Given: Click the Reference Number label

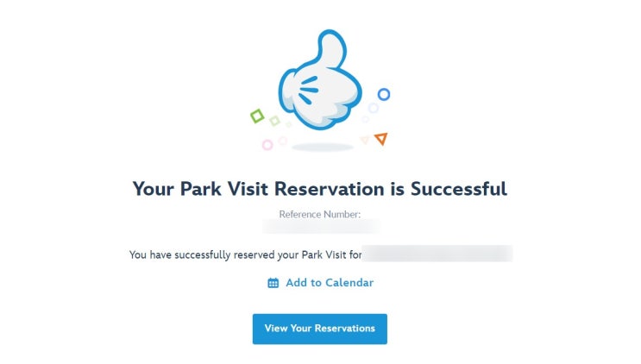Looking at the screenshot, I should 319,213.
